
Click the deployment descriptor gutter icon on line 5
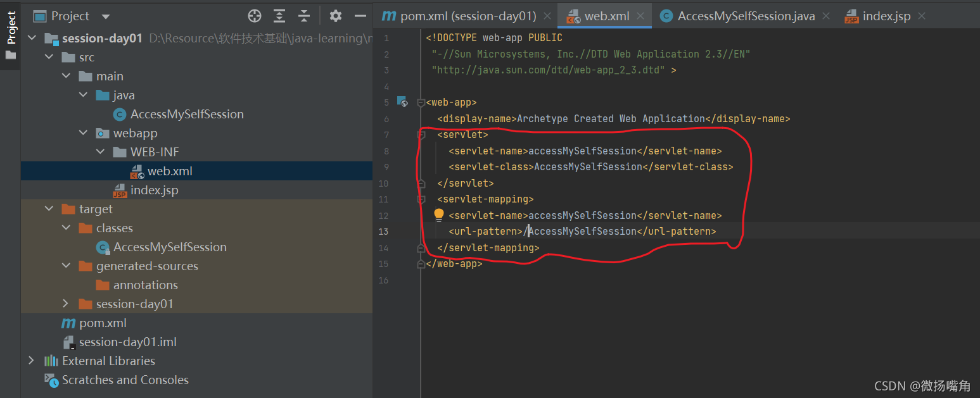[403, 101]
